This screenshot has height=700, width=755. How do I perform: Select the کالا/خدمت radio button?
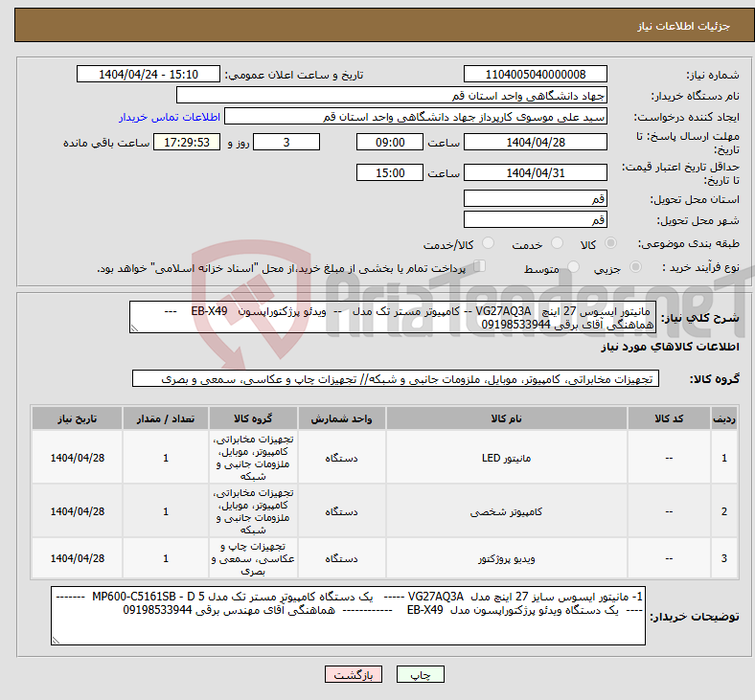point(489,243)
